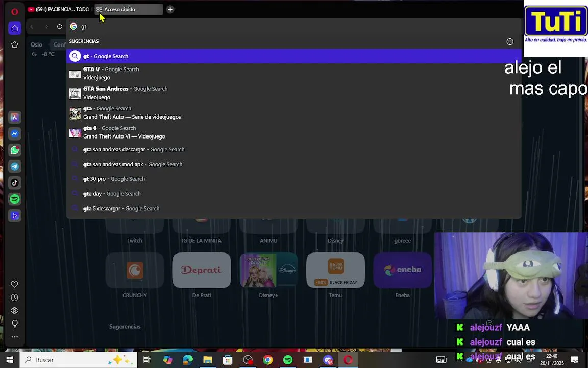
Task: Open the three-dots sidebar setup menu
Action: 15,337
